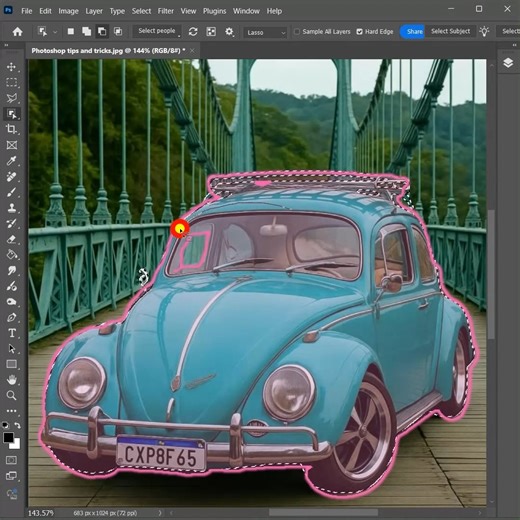
Task: Enable Sample All Layers checkbox
Action: click(x=296, y=32)
